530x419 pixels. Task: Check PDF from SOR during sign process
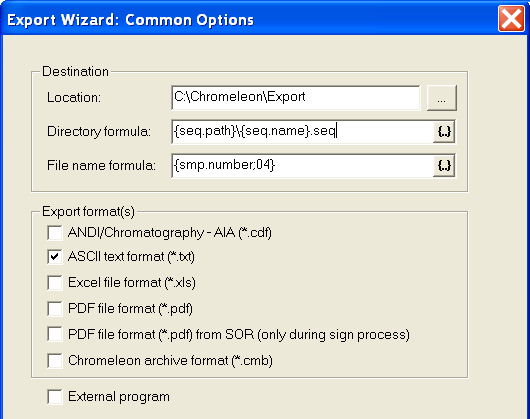pos(55,335)
